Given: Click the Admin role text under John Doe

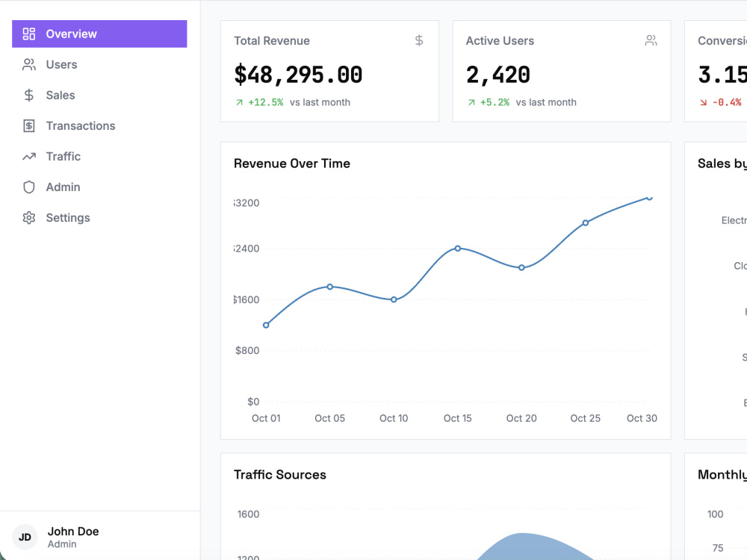Looking at the screenshot, I should pyautogui.click(x=62, y=544).
